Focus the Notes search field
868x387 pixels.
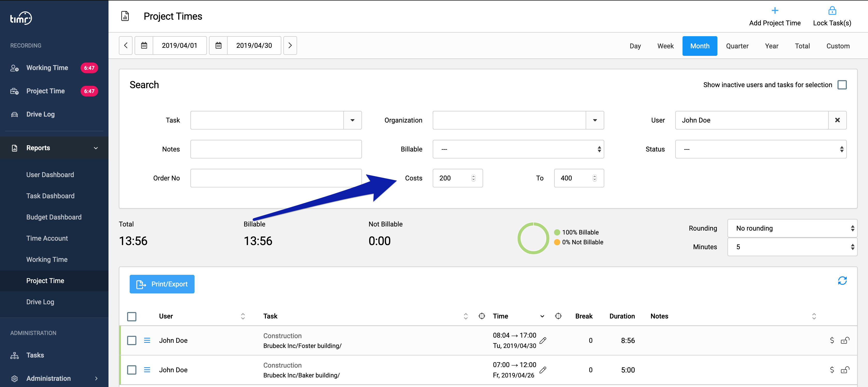coord(276,149)
